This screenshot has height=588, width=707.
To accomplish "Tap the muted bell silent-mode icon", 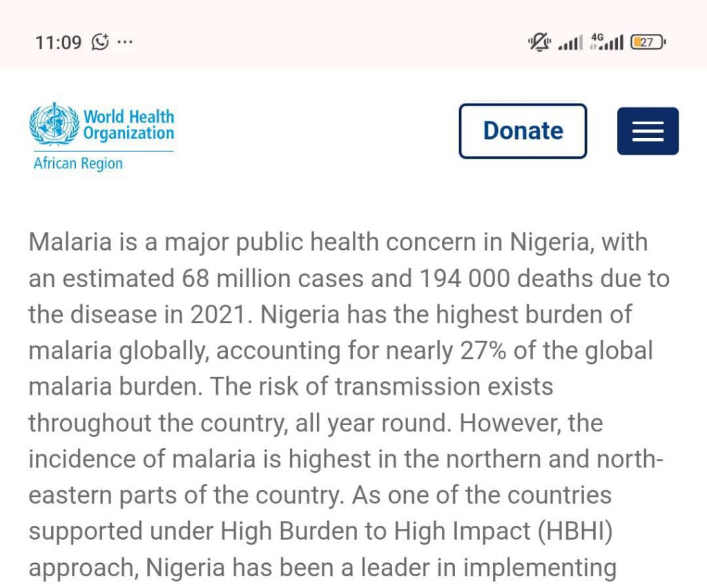I will click(538, 42).
